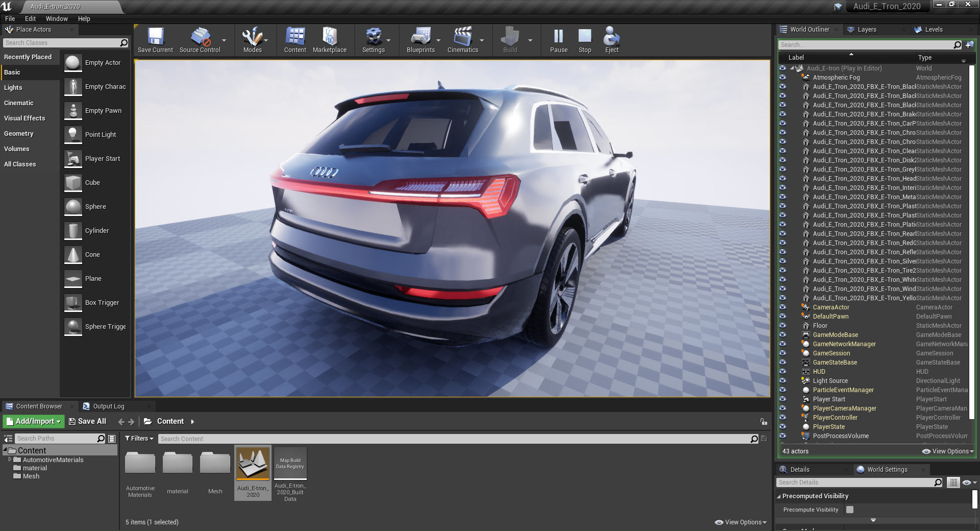Open Cinematics dropdown arrow
The height and width of the screenshot is (531, 980).
(x=482, y=40)
